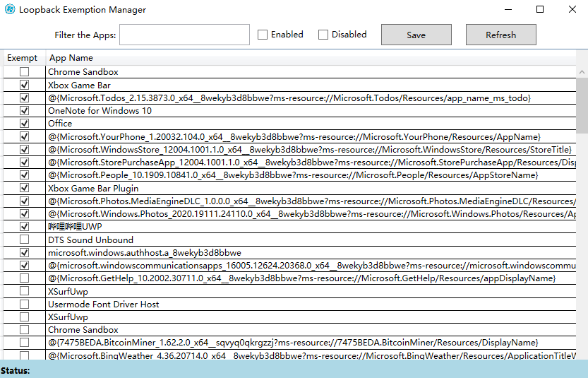This screenshot has width=588, height=378.
Task: Uncheck the microsoft.windows.authhost.a exemption checkbox
Action: (25, 253)
